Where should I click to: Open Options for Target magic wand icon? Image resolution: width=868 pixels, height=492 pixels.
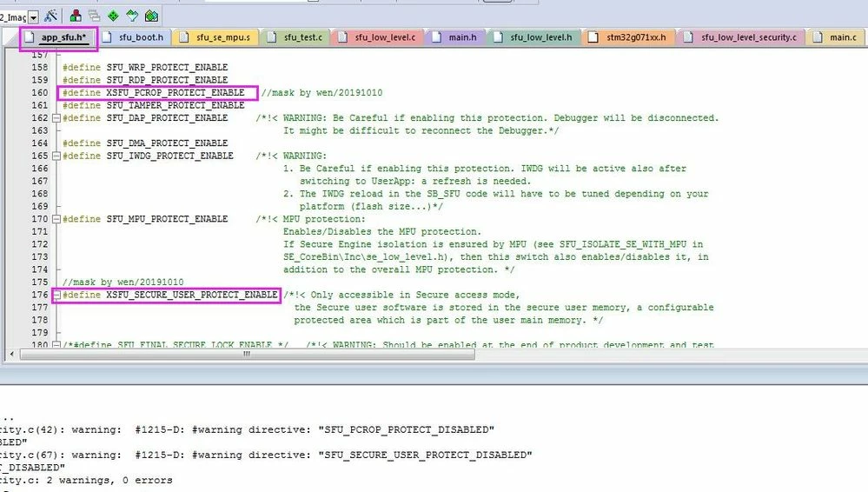[51, 16]
